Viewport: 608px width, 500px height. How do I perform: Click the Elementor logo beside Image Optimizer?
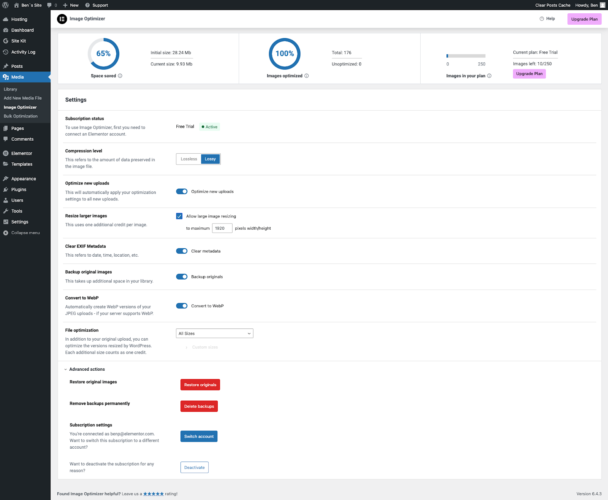[x=63, y=18]
